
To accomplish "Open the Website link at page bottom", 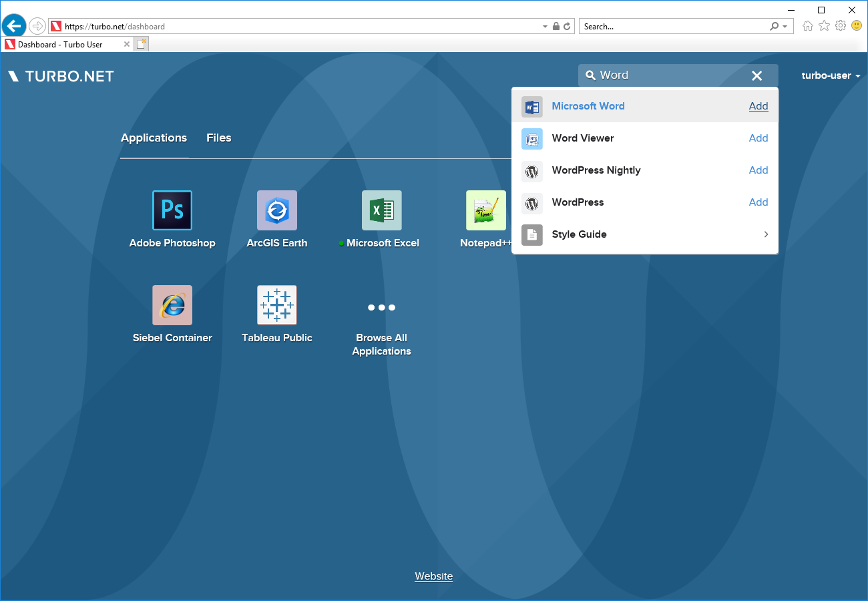I will click(433, 576).
